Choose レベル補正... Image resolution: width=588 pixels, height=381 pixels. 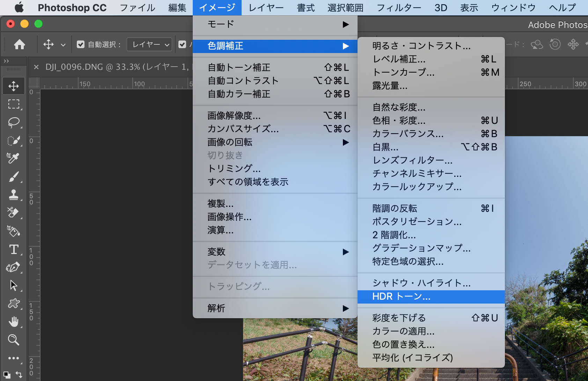[x=431, y=59]
